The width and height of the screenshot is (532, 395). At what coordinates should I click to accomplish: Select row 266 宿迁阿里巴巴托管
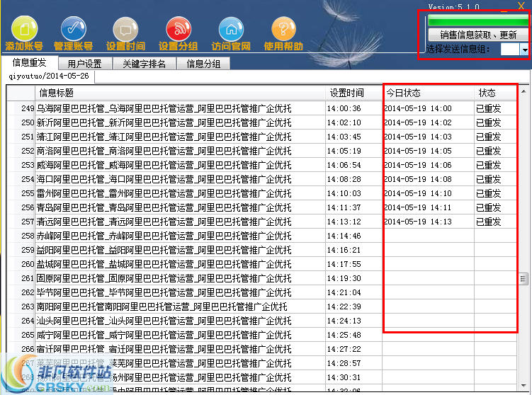point(261,349)
